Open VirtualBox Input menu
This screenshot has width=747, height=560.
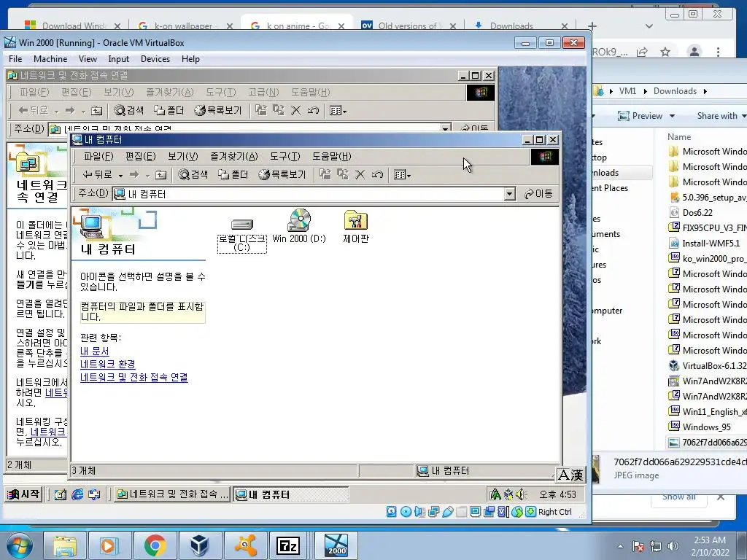tap(118, 59)
